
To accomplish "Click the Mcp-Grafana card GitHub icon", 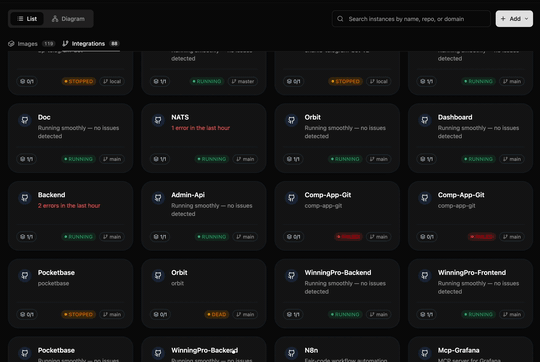I will tap(425, 353).
